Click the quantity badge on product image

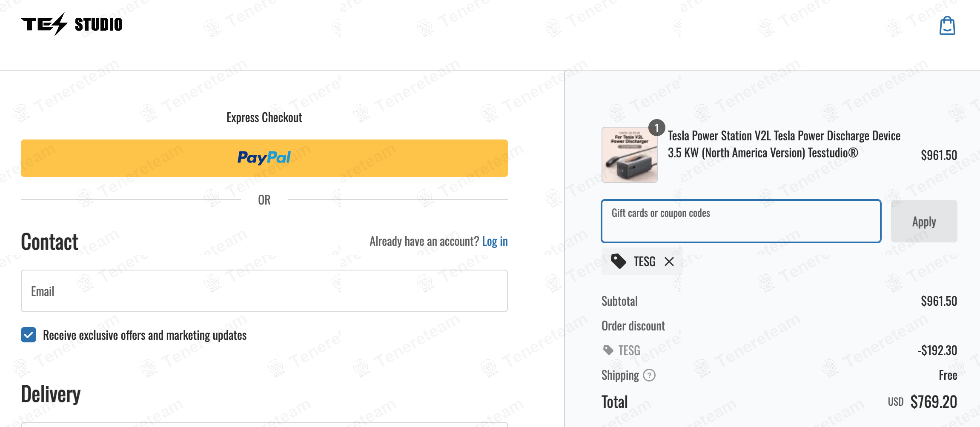coord(656,128)
